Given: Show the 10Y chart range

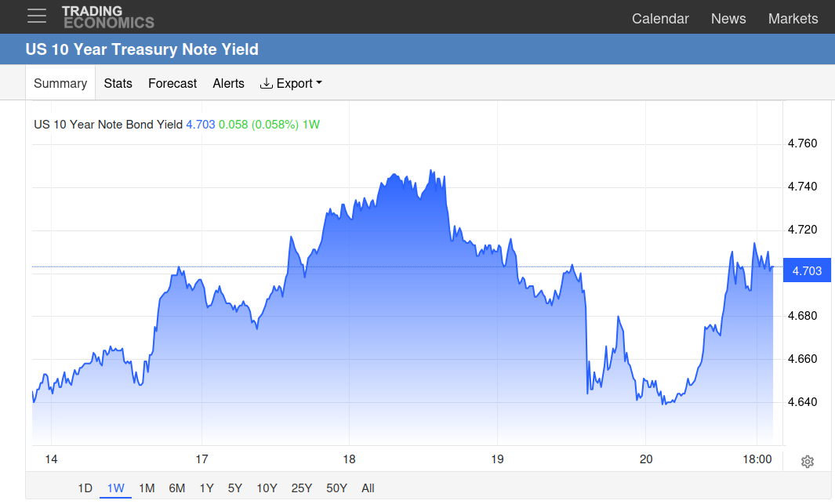Looking at the screenshot, I should [x=267, y=488].
